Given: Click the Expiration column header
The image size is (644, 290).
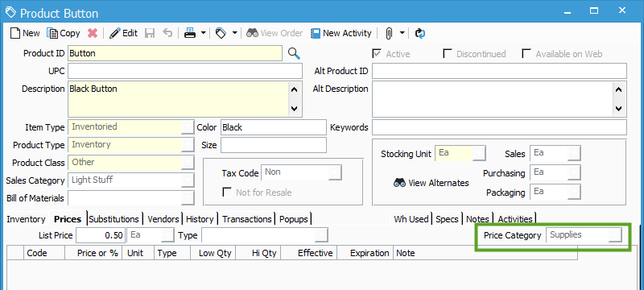Looking at the screenshot, I should click(365, 254).
